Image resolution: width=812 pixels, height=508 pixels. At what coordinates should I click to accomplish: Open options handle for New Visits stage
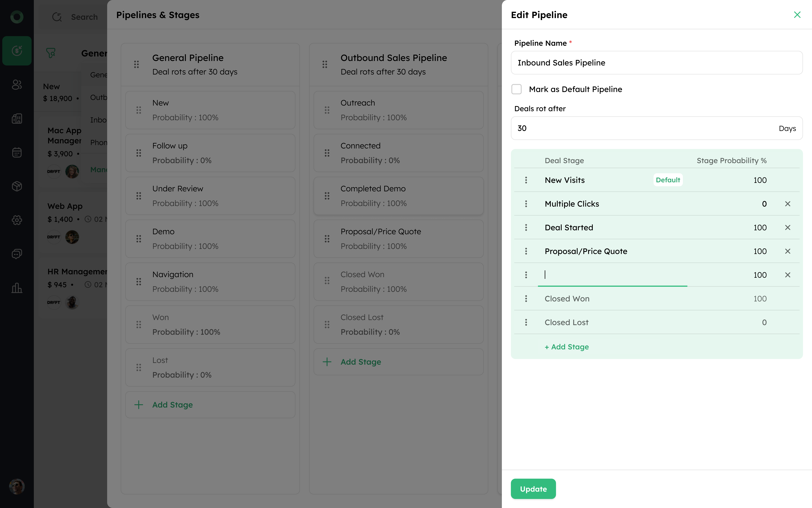(x=526, y=180)
